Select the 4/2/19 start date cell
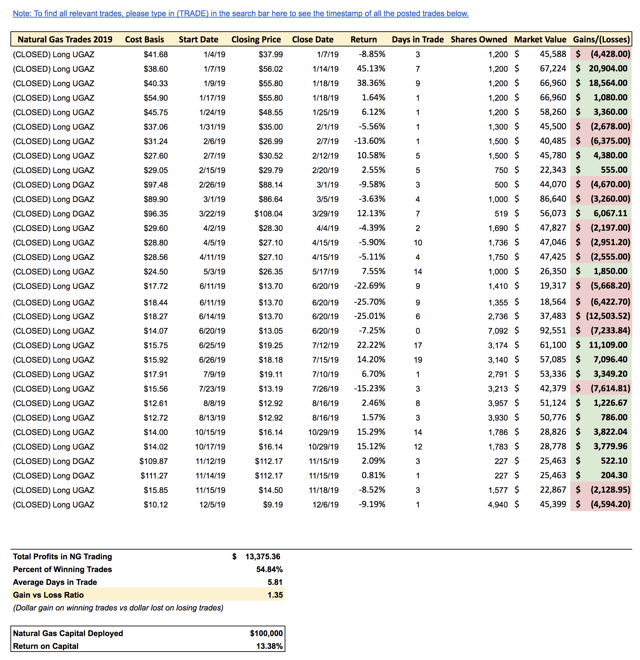The image size is (640, 660). coord(214,228)
